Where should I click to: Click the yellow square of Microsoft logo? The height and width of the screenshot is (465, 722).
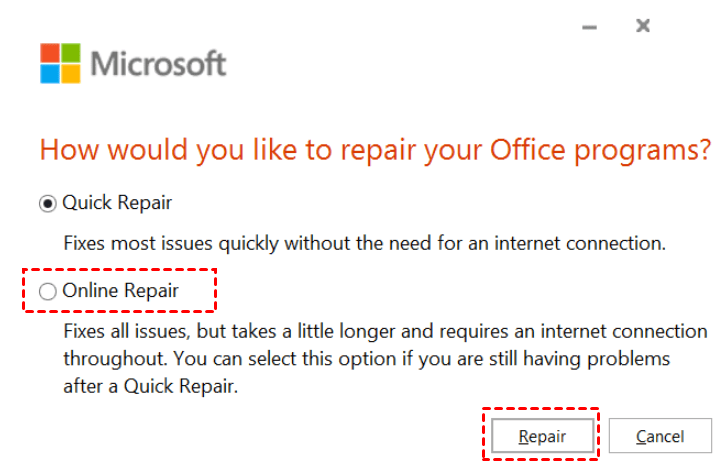[x=71, y=74]
